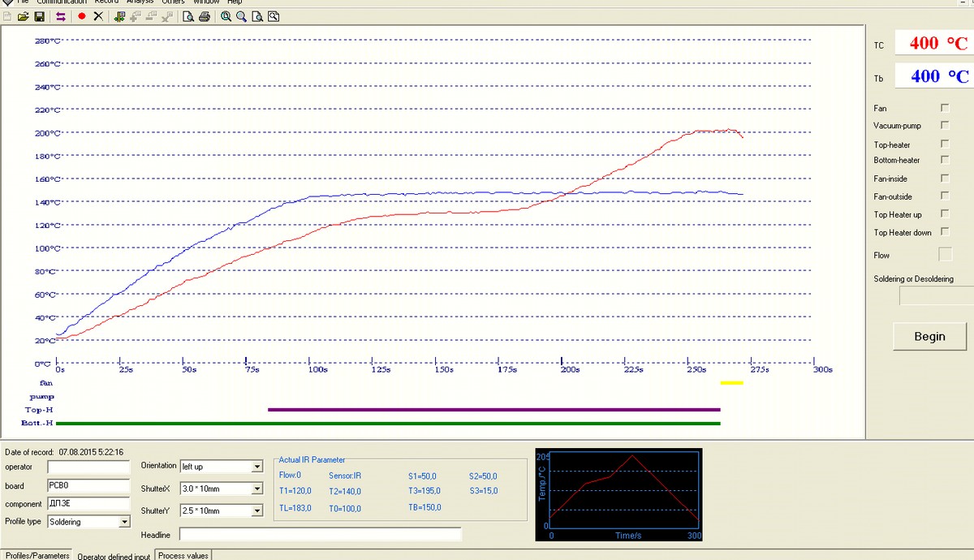Click the printer icon in the toolbar
This screenshot has height=560, width=974.
pyautogui.click(x=205, y=16)
